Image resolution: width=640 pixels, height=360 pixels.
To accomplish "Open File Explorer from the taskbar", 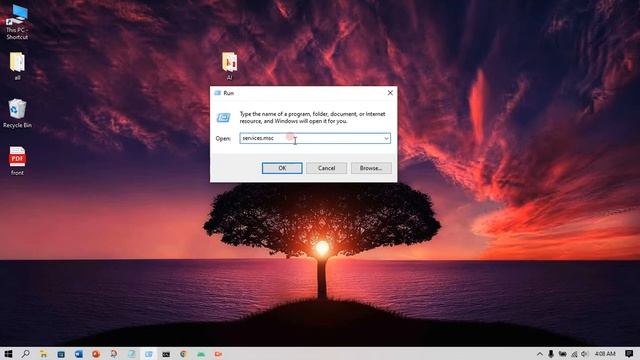I will (x=43, y=354).
